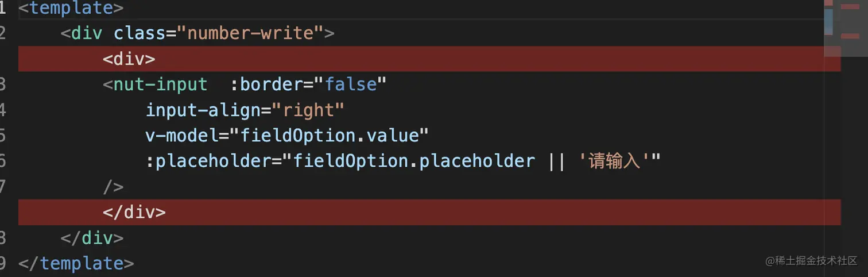Click the deleted closing div line highlighted red
The height and width of the screenshot is (277, 868).
point(429,212)
